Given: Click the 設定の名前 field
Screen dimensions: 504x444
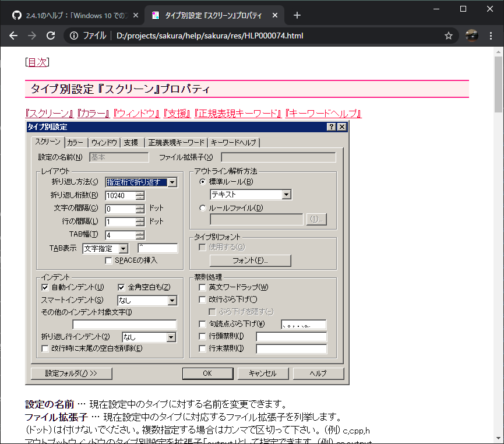Looking at the screenshot, I should tap(119, 157).
